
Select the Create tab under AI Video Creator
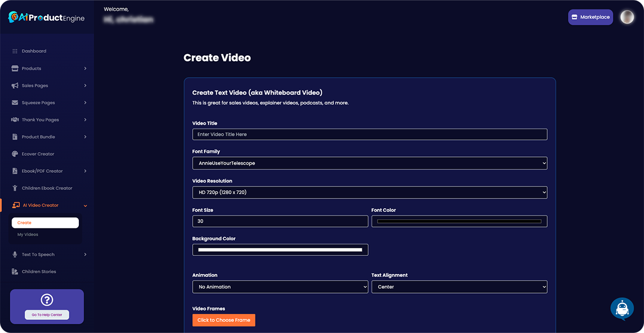45,223
